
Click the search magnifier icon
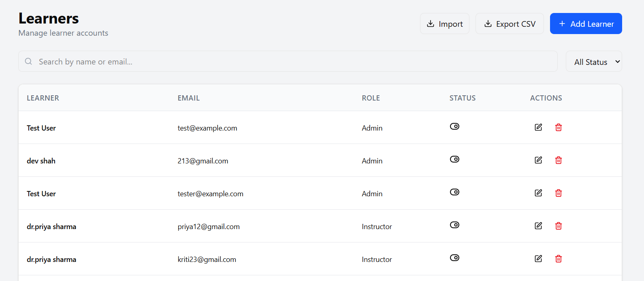coord(28,61)
